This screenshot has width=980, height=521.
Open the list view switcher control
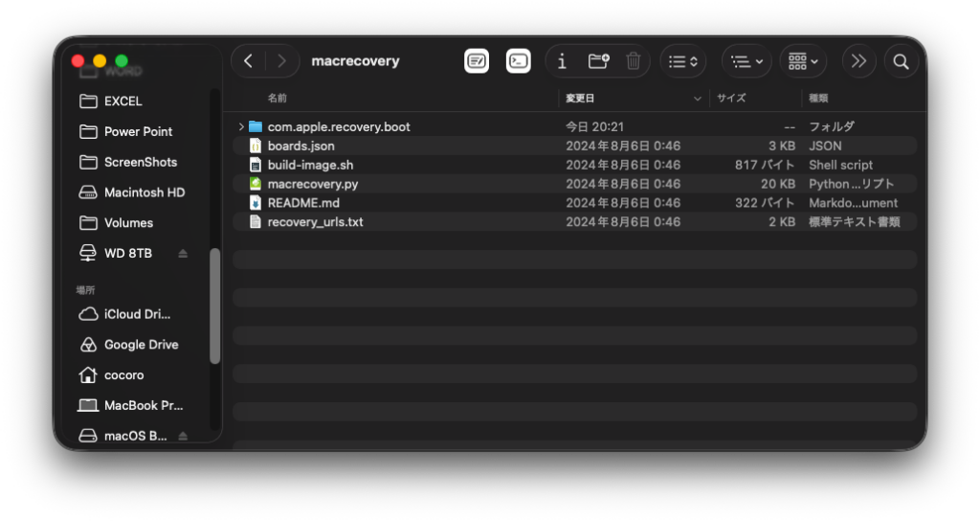click(x=683, y=61)
